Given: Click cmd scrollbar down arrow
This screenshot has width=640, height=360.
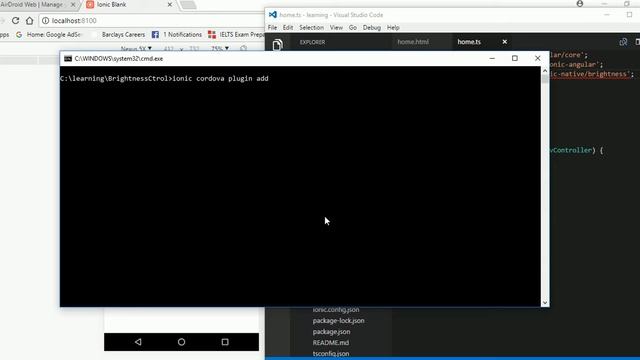Looking at the screenshot, I should (545, 303).
